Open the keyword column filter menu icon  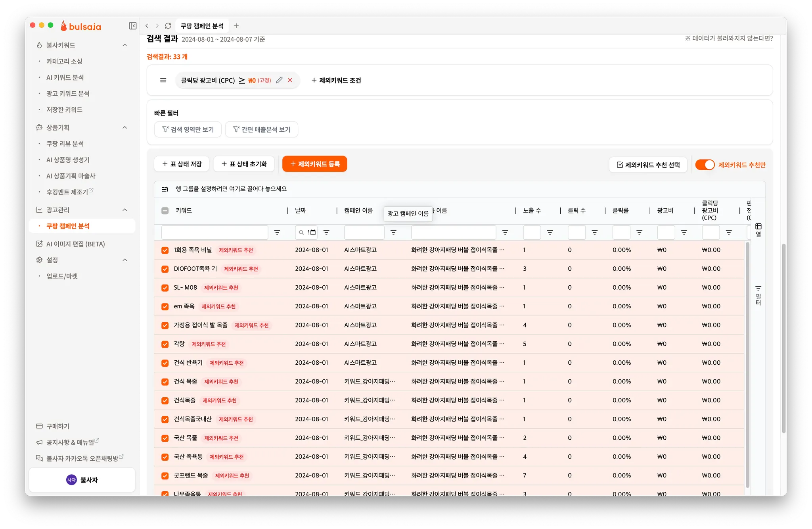[277, 233]
